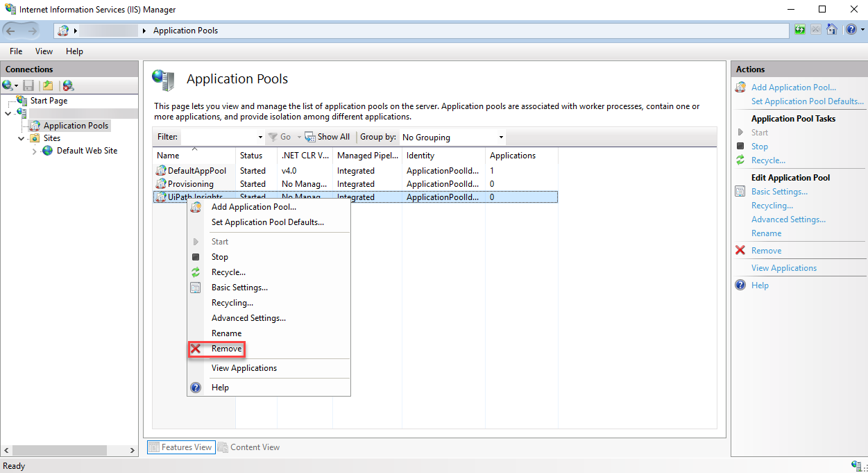The width and height of the screenshot is (868, 473).
Task: Click the gray Stop icon beside Refresh
Action: tap(816, 30)
